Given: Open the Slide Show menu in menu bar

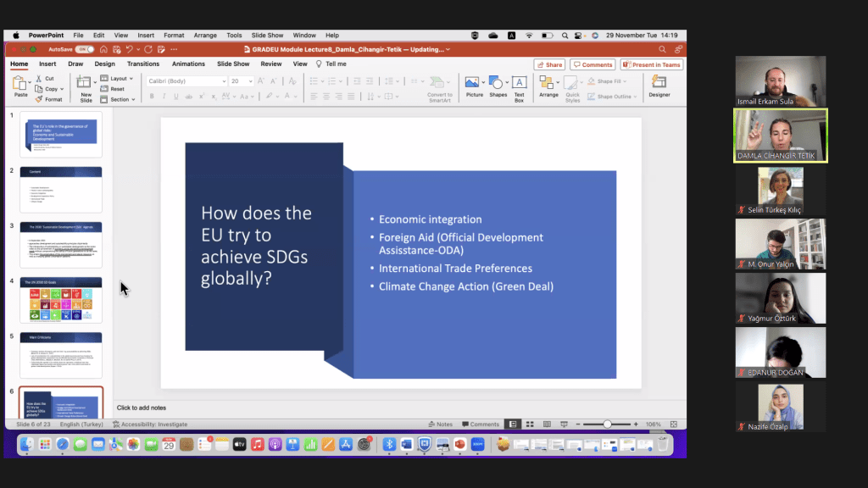Looking at the screenshot, I should click(x=267, y=35).
